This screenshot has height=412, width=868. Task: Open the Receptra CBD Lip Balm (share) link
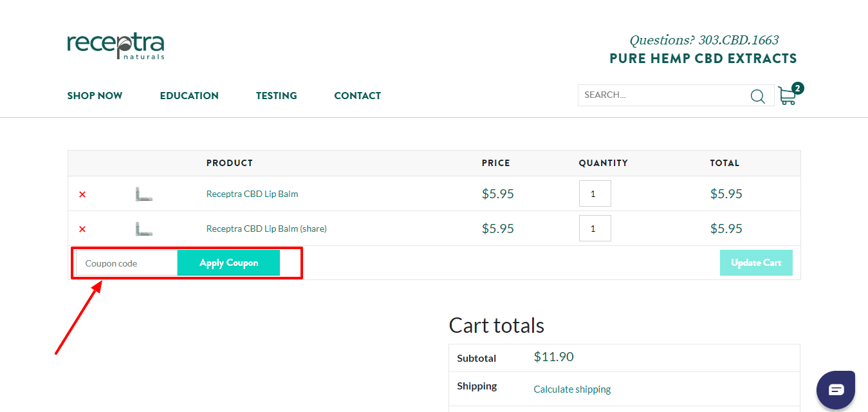click(266, 229)
